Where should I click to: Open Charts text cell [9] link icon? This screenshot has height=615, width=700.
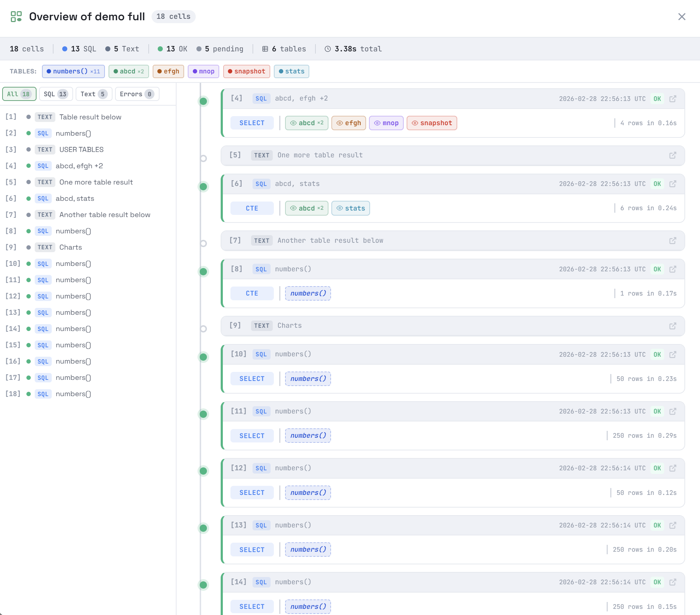click(673, 326)
